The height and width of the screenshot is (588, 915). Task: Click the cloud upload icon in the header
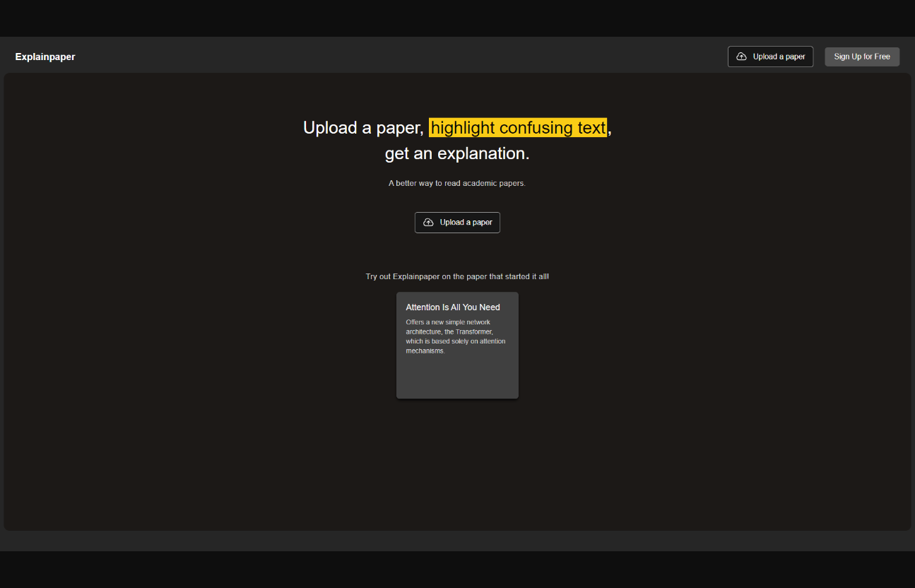[x=741, y=57]
